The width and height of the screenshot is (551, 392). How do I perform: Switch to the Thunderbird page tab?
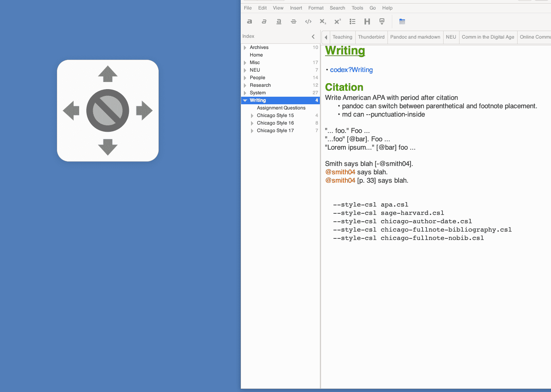point(371,37)
